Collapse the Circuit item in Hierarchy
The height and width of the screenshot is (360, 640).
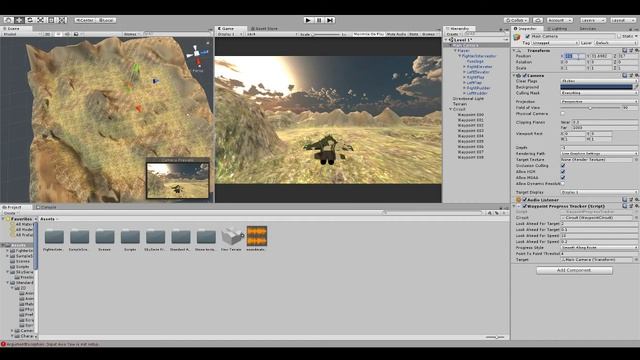click(451, 109)
